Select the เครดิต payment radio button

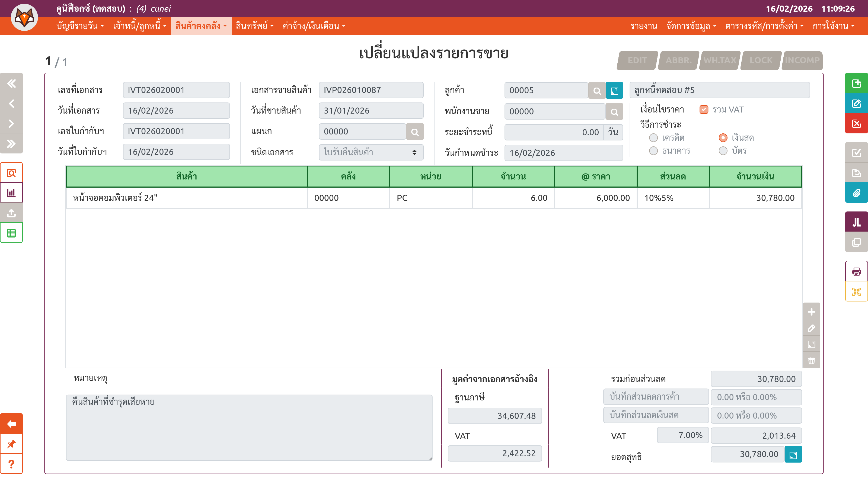pyautogui.click(x=653, y=138)
